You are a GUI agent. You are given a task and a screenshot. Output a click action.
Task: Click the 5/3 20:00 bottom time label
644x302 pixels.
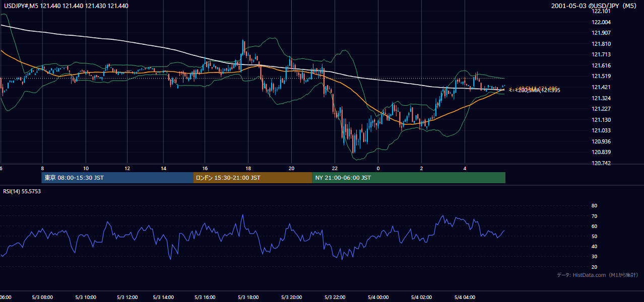tap(292, 297)
